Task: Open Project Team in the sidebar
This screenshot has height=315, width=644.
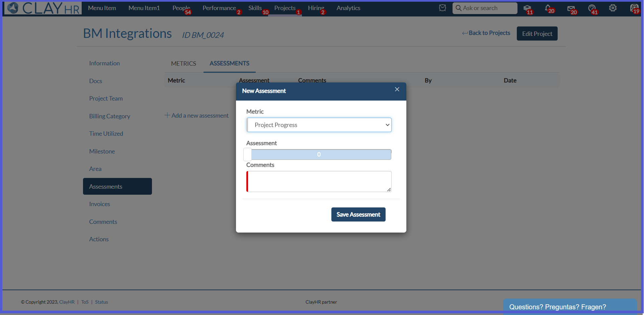Action: point(106,99)
